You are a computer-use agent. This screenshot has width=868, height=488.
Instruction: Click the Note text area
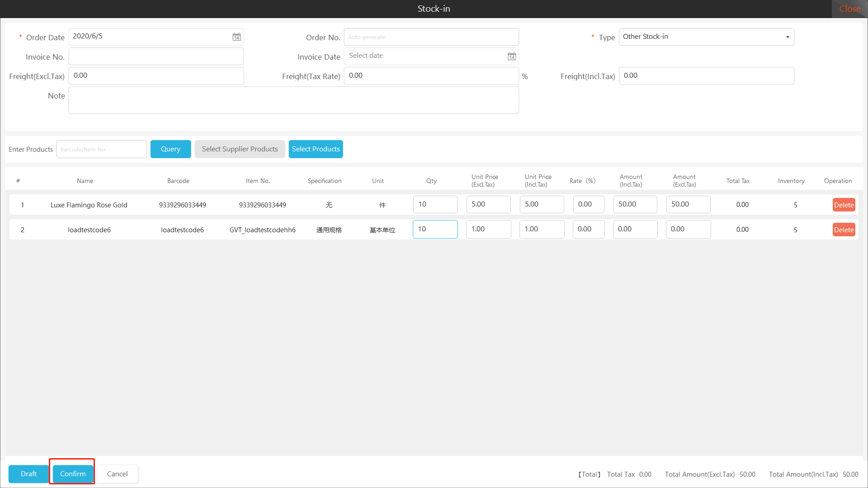point(293,100)
